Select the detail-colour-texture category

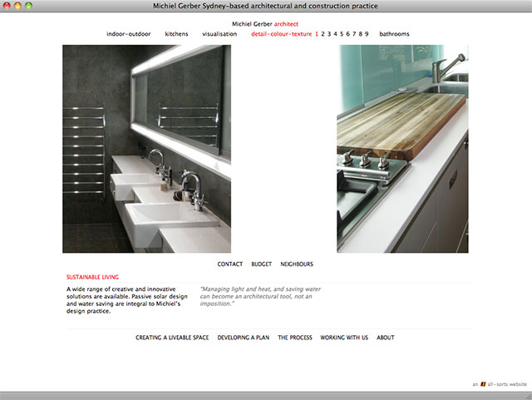[x=281, y=34]
